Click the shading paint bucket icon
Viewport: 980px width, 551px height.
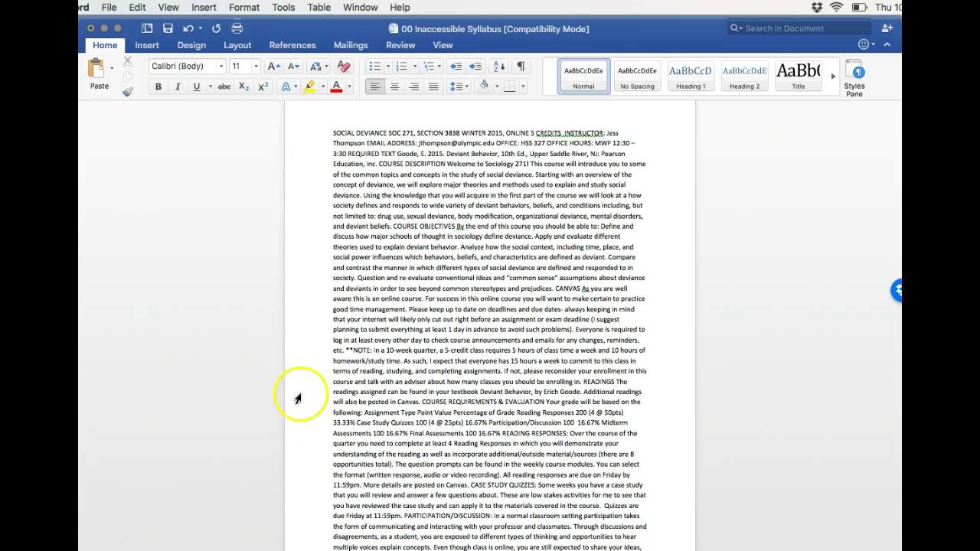(483, 86)
